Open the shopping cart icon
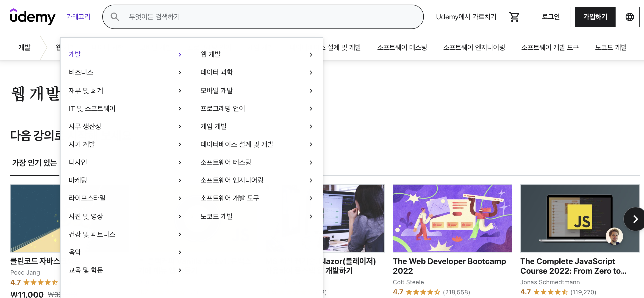 point(514,17)
